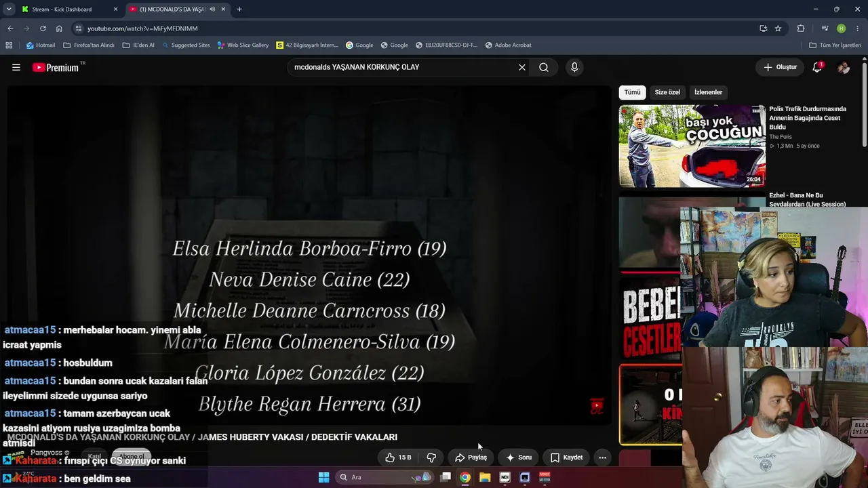Select the Size özel filter chip
The image size is (868, 488).
pyautogui.click(x=667, y=92)
